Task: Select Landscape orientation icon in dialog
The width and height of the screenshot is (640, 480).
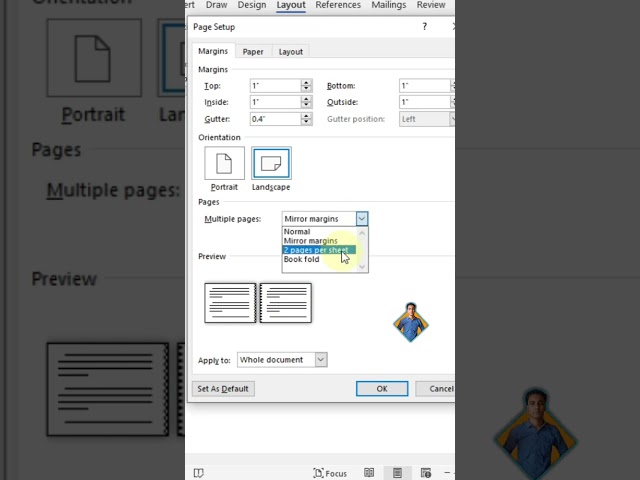Action: coord(271,163)
